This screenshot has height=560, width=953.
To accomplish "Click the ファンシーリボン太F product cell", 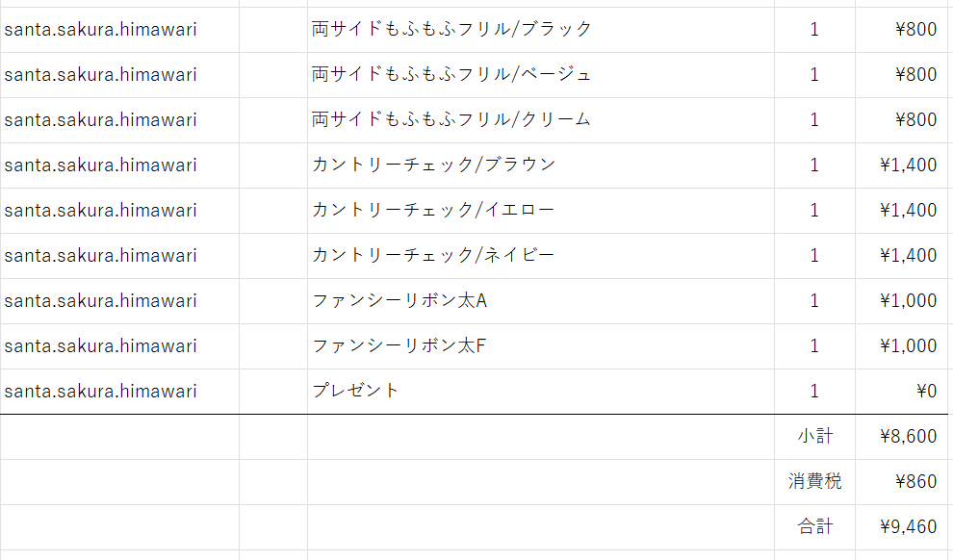I will pos(400,345).
